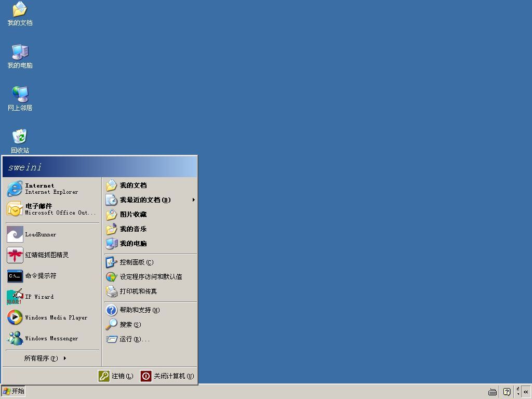Screen dimensions: 532x399
Task: Open 打印机和传真 item
Action: tap(150, 291)
